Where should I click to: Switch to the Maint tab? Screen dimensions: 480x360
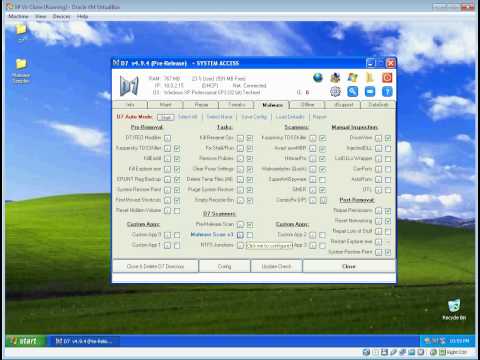[x=165, y=105]
